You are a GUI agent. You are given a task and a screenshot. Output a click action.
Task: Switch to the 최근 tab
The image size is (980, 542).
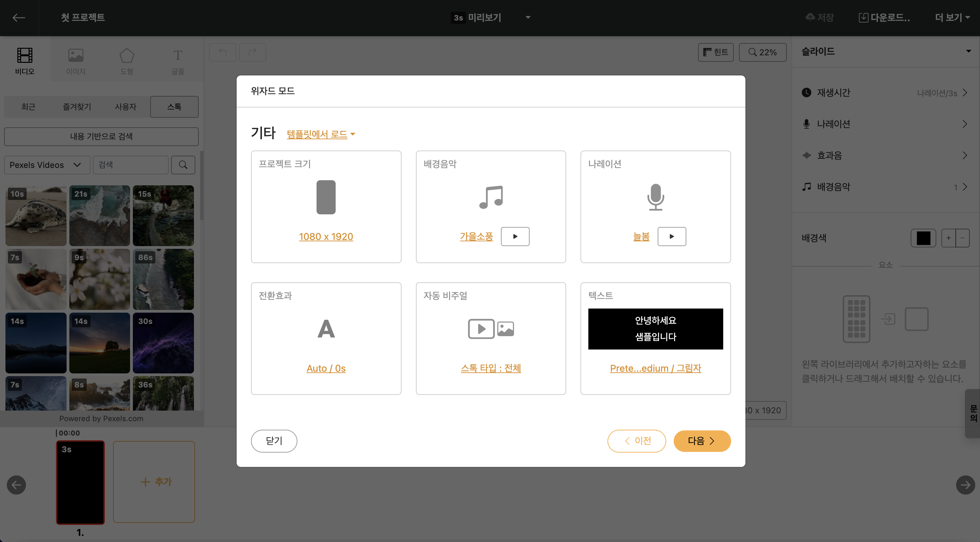click(29, 106)
